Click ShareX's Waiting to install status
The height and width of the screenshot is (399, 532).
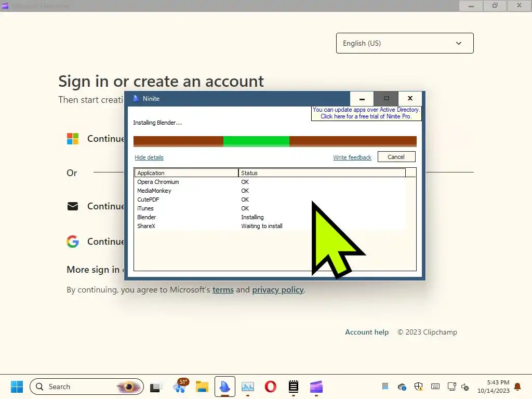tap(262, 226)
